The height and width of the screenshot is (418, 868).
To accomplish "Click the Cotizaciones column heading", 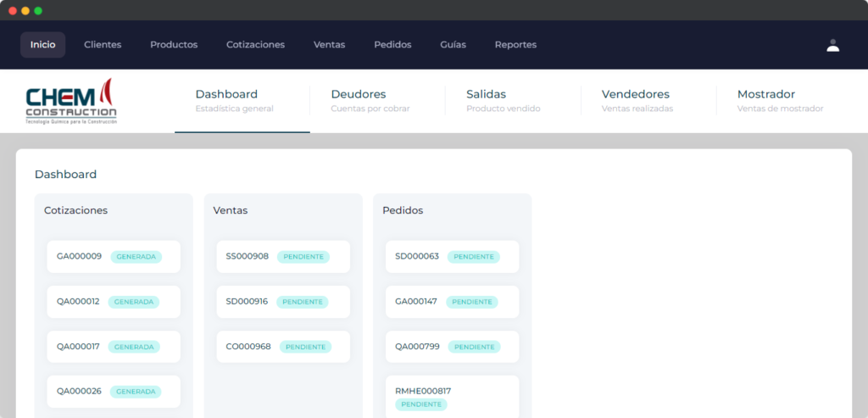I will tap(75, 210).
